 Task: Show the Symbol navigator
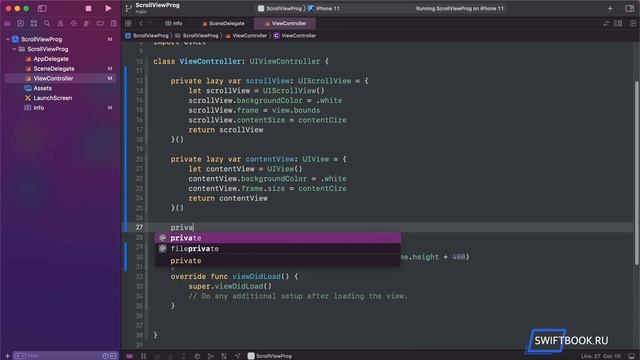coord(34,24)
